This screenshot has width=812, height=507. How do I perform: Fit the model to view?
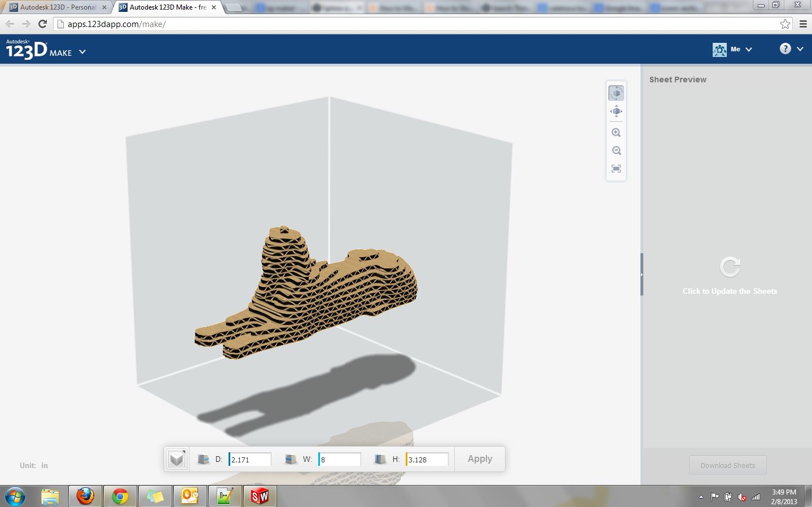(616, 169)
